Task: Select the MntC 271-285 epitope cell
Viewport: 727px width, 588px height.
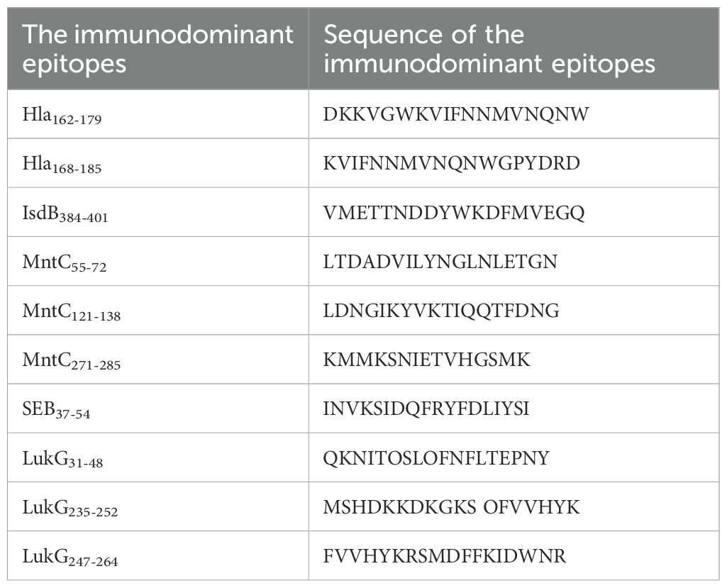Action: coord(72,360)
